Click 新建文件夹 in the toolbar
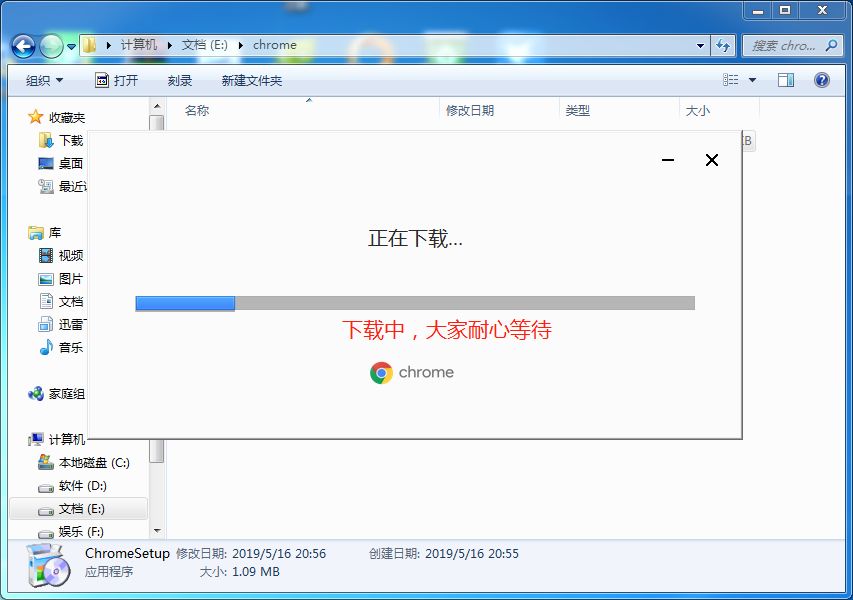853x600 pixels. tap(251, 81)
